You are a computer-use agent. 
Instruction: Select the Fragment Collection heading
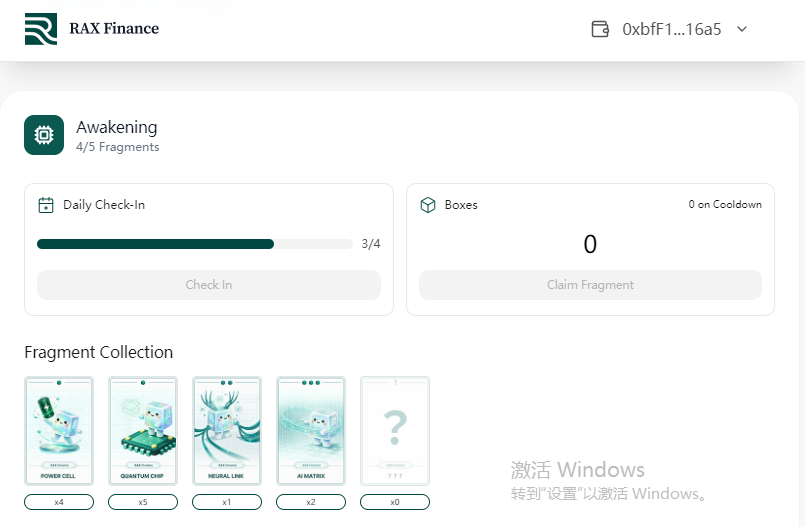tap(99, 352)
